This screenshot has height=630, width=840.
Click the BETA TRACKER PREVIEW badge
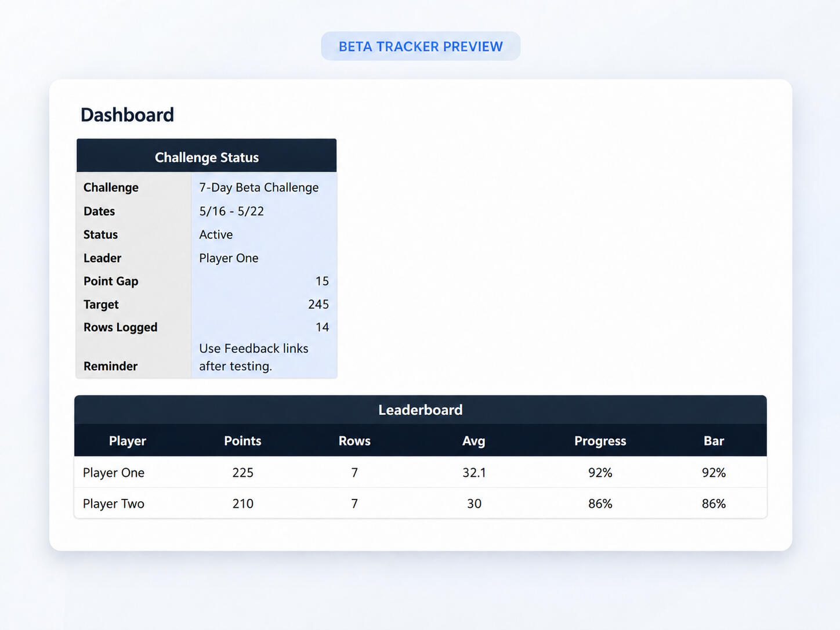pyautogui.click(x=421, y=46)
